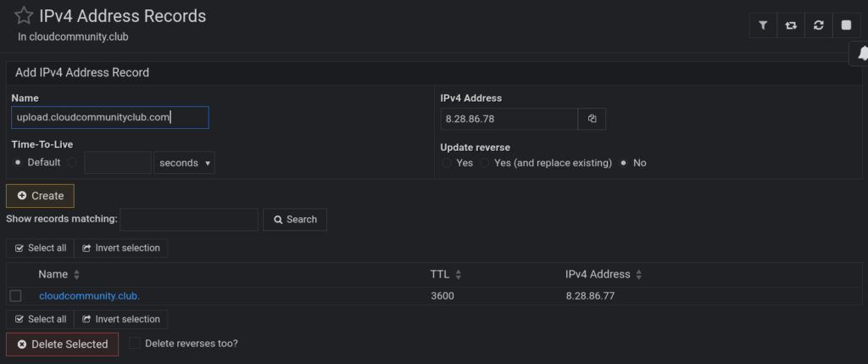Image resolution: width=868 pixels, height=364 pixels.
Task: Sort records by the Name column
Action: 76,275
